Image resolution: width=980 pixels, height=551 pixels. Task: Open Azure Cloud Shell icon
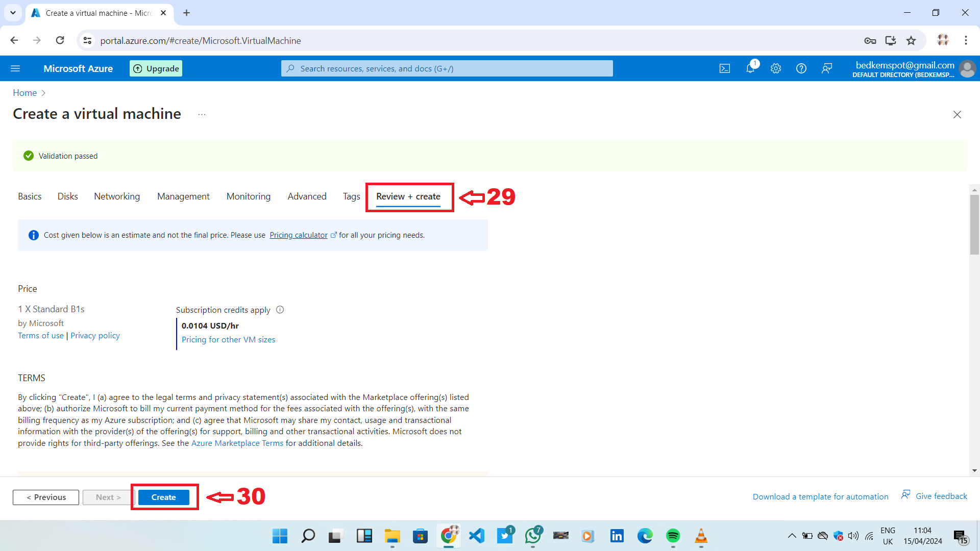[x=725, y=68]
